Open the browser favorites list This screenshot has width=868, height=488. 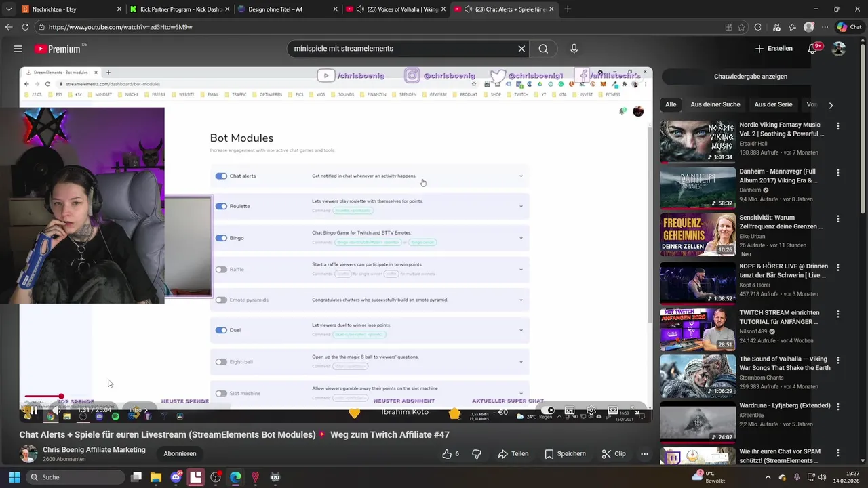(x=792, y=27)
